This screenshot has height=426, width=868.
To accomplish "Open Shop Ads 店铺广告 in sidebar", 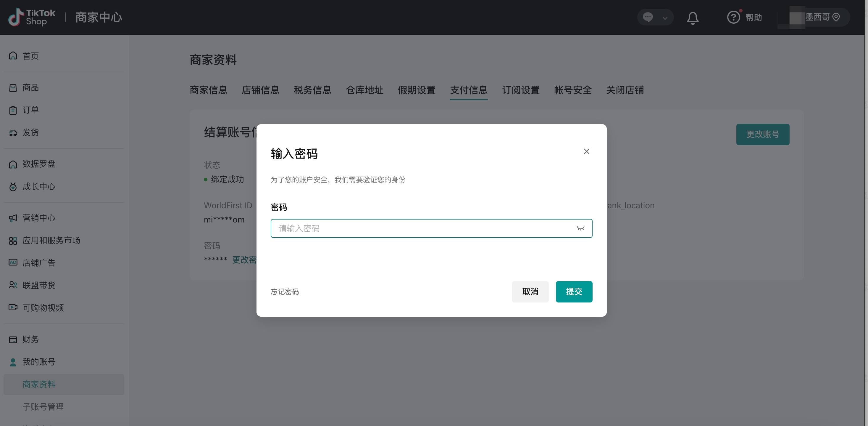I will click(x=39, y=263).
